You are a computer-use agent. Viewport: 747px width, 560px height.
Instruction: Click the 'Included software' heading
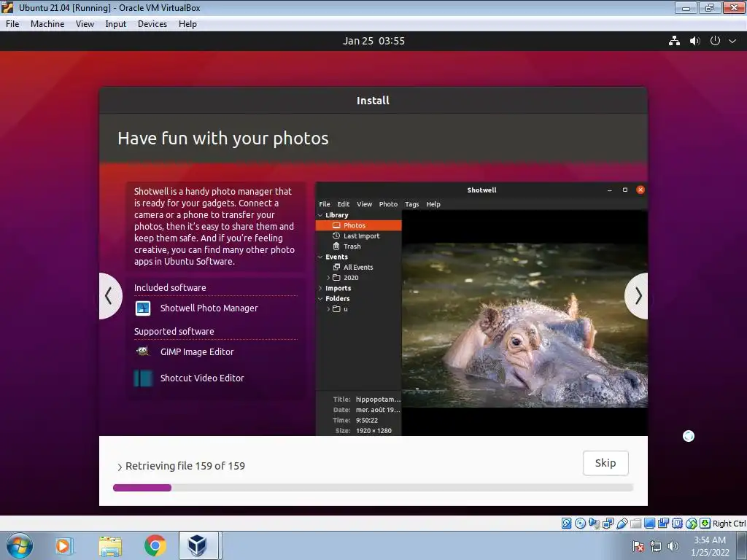pos(170,287)
